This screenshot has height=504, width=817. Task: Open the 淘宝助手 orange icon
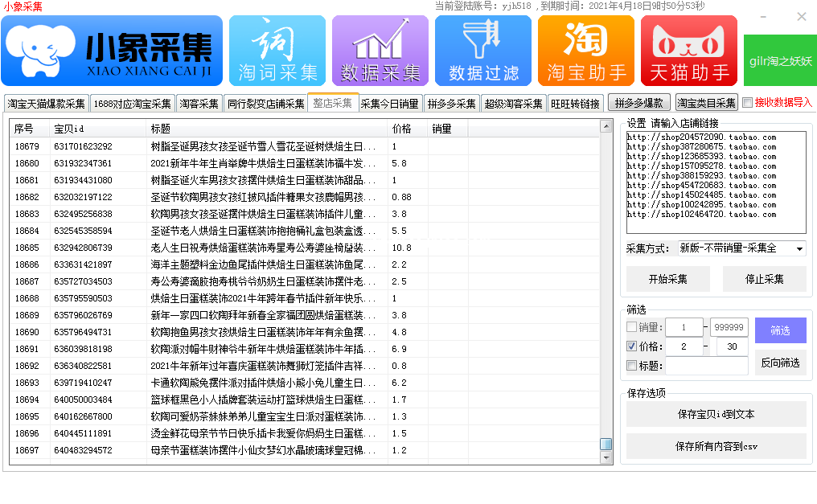pyautogui.click(x=586, y=51)
